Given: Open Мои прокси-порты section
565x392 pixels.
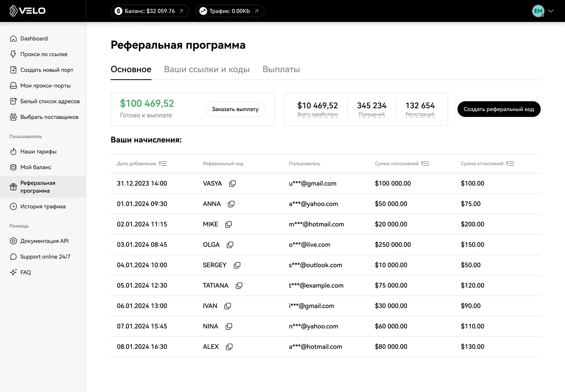Looking at the screenshot, I should [43, 86].
